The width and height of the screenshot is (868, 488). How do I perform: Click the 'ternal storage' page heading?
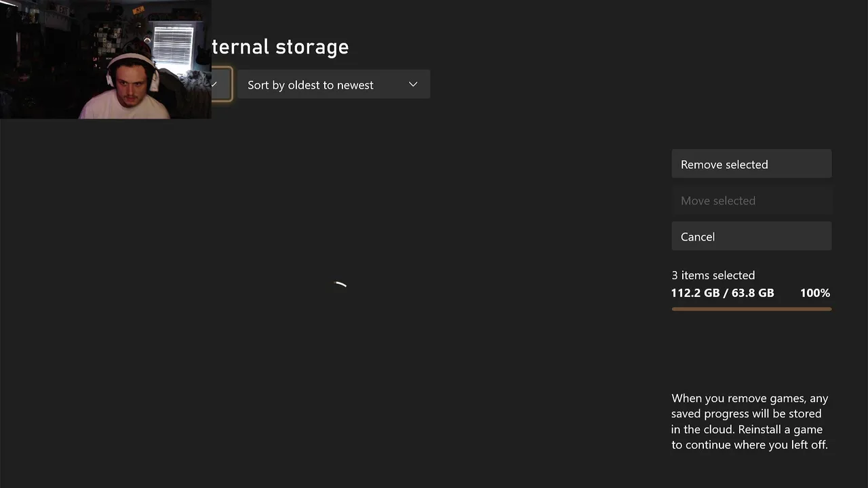coord(280,47)
